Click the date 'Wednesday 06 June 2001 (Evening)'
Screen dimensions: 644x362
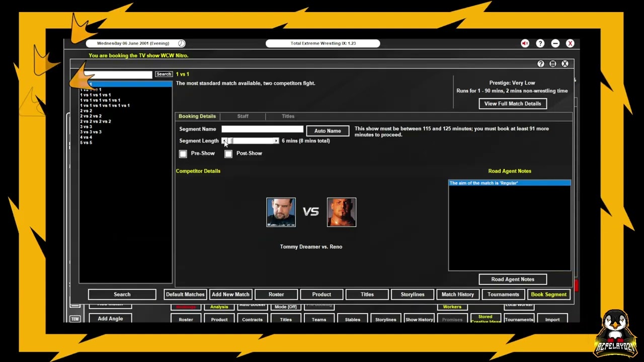(x=133, y=43)
